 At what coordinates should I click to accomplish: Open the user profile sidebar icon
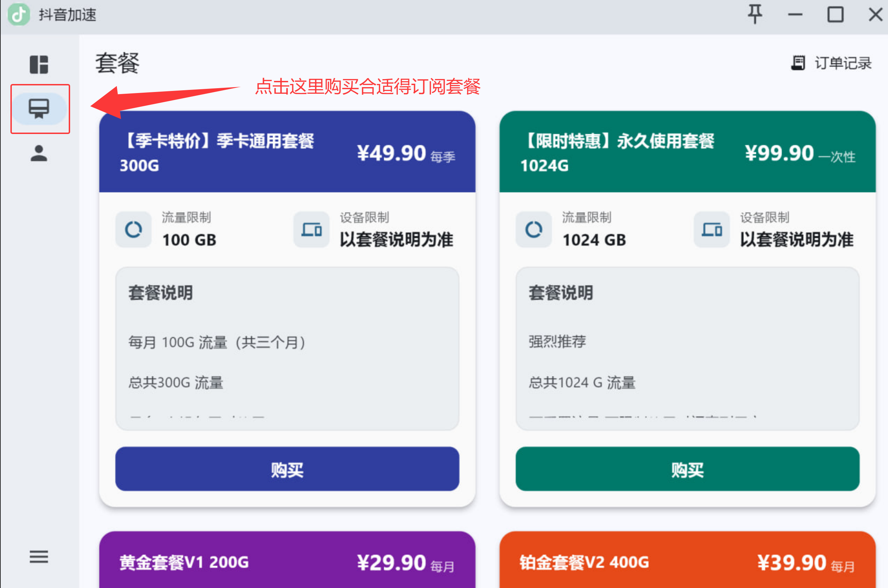[x=39, y=153]
